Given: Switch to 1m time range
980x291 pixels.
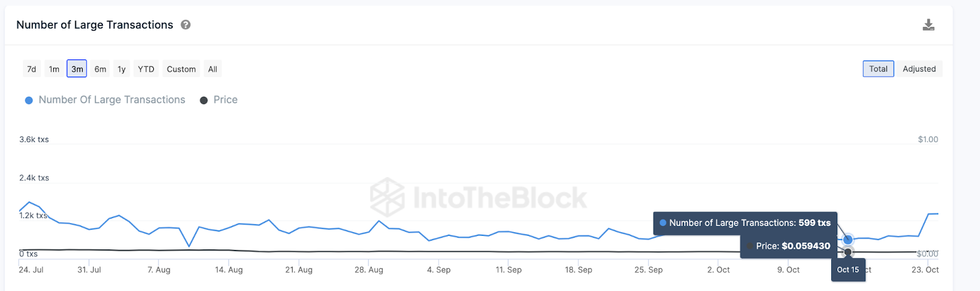Looking at the screenshot, I should tap(55, 69).
